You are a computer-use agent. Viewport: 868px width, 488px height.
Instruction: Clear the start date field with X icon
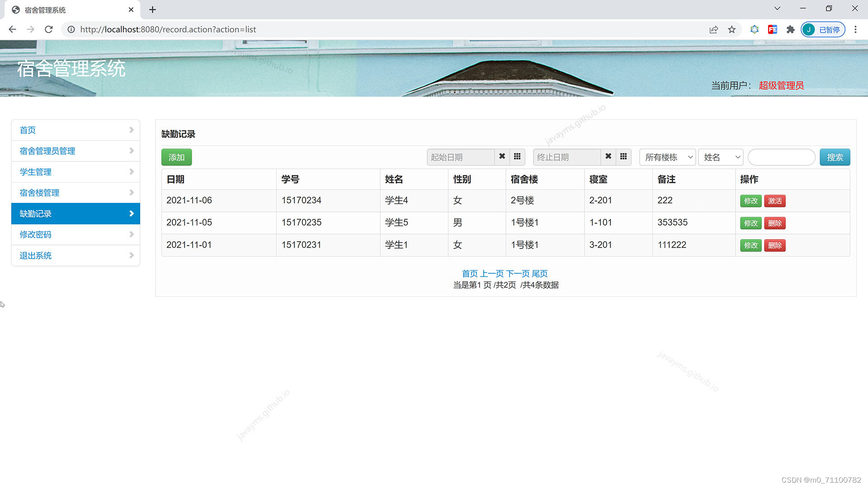tap(502, 157)
